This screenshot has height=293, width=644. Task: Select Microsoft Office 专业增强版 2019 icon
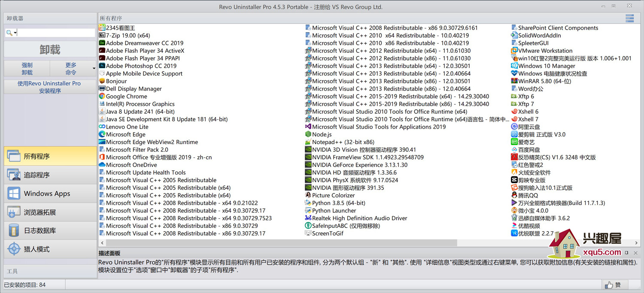click(102, 157)
